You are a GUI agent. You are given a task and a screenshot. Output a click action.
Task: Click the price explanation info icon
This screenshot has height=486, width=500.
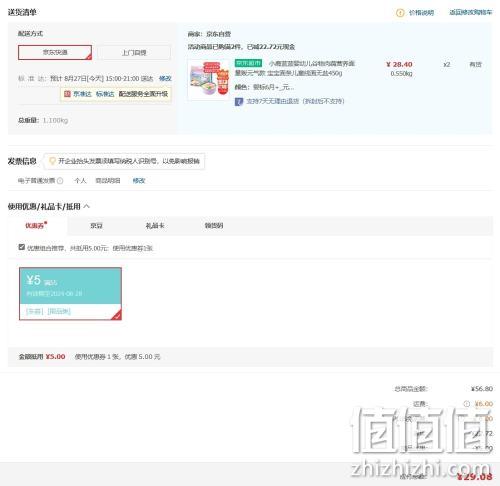(400, 13)
